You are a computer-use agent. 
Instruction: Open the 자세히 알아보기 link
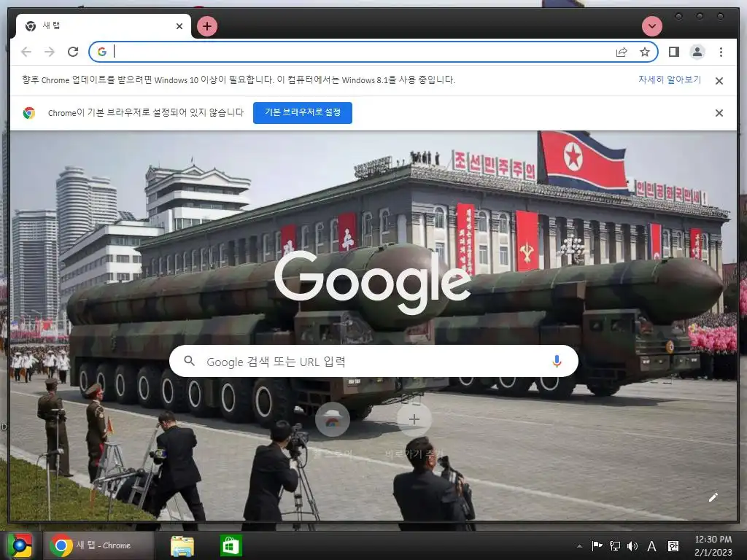coord(670,79)
